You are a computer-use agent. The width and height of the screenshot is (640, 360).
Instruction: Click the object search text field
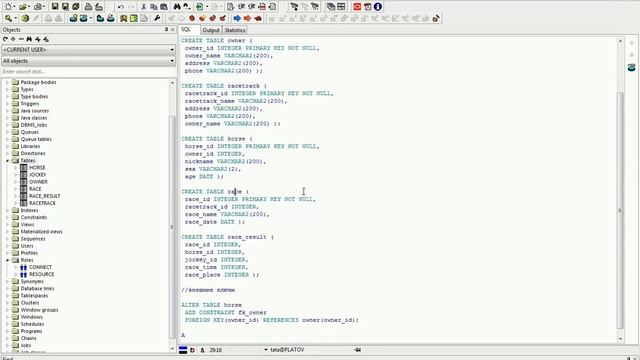click(x=88, y=71)
